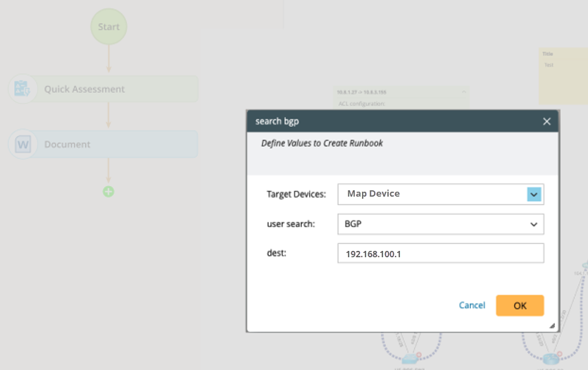Close the search bgp dialog
588x370 pixels.
[x=546, y=121]
